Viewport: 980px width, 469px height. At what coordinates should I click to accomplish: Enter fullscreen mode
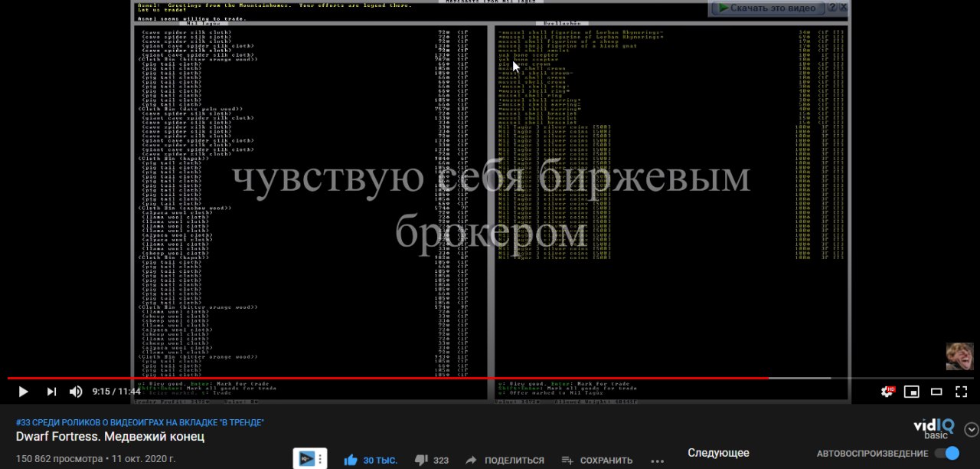coord(962,392)
